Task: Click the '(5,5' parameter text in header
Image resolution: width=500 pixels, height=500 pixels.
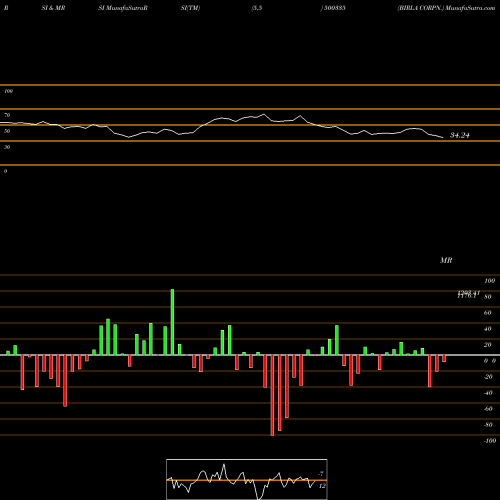Action: pyautogui.click(x=257, y=8)
